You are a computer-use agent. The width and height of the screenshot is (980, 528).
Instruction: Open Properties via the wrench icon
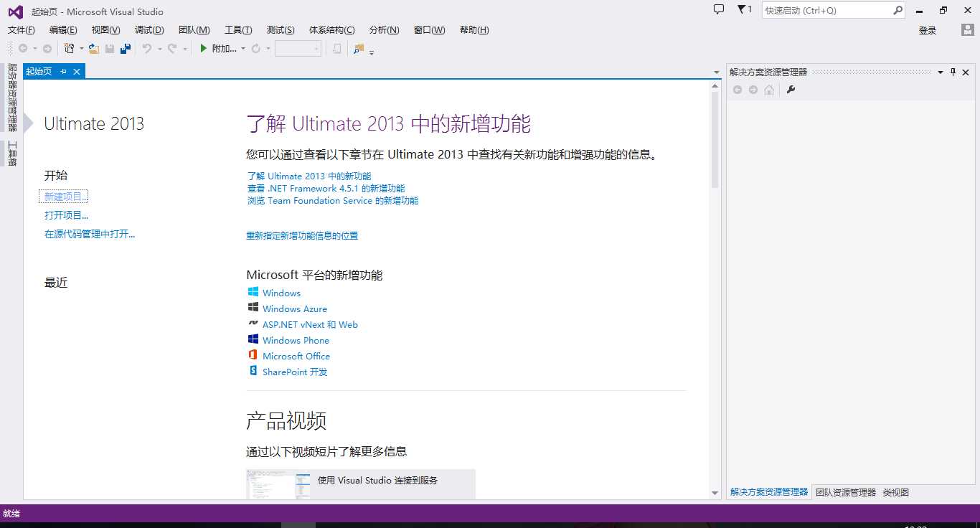791,90
